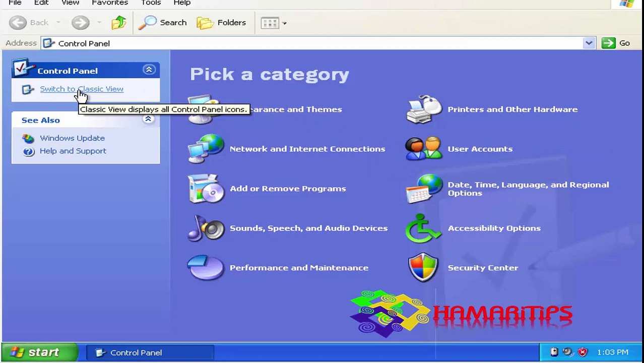Image resolution: width=644 pixels, height=363 pixels.
Task: Click inside the Address bar field
Action: [x=317, y=43]
